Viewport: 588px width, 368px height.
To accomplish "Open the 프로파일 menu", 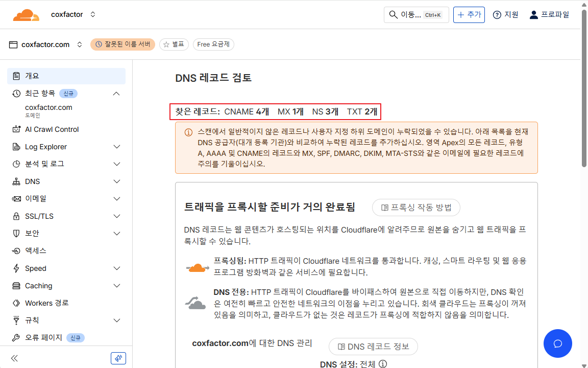I will (549, 15).
